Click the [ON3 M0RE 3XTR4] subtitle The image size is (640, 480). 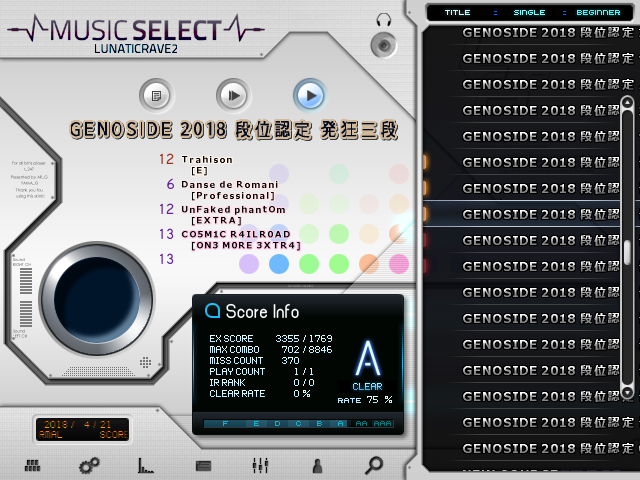(246, 246)
